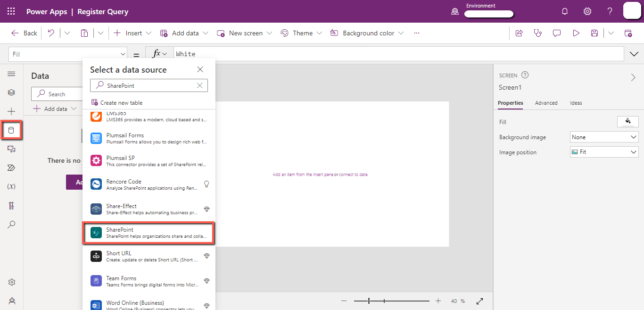Select the Plumsail Forms connector
Viewport: 644px width, 310px height.
[x=149, y=138]
